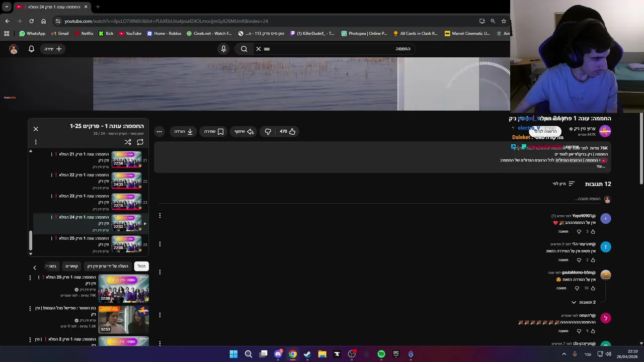Save the video with שמירה button
The height and width of the screenshot is (362, 644).
(213, 132)
